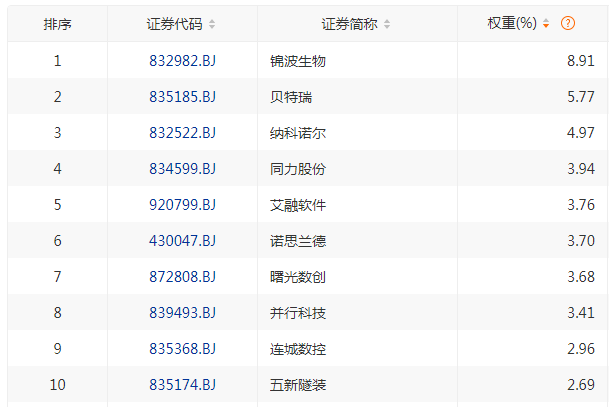The image size is (609, 407).
Task: Click the weight value 3.41
Action: [581, 313]
